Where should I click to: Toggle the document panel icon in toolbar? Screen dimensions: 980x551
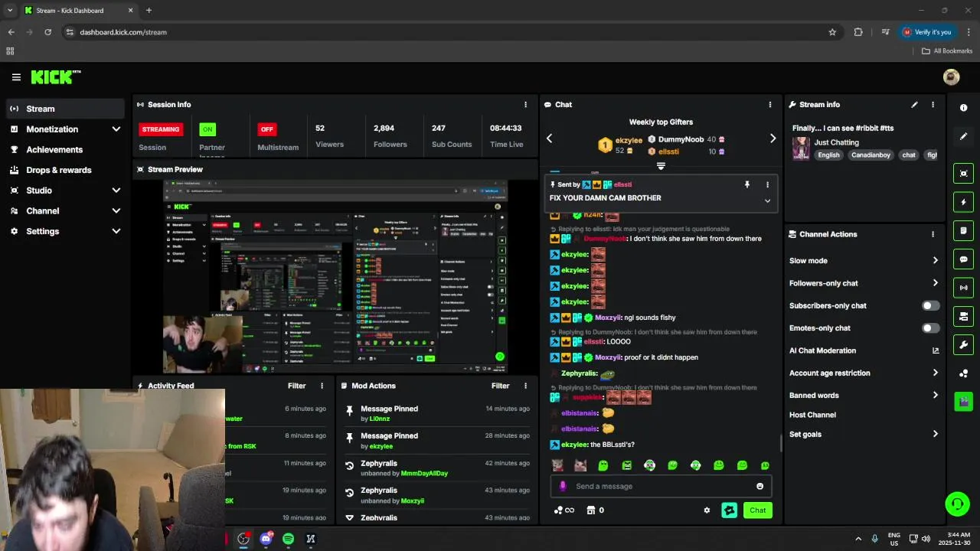(x=964, y=230)
